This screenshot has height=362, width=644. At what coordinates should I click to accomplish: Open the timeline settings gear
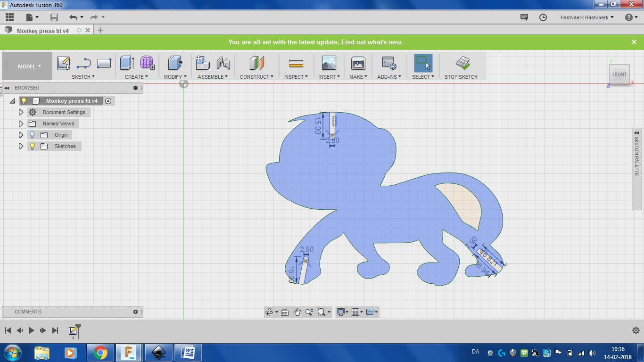[636, 330]
